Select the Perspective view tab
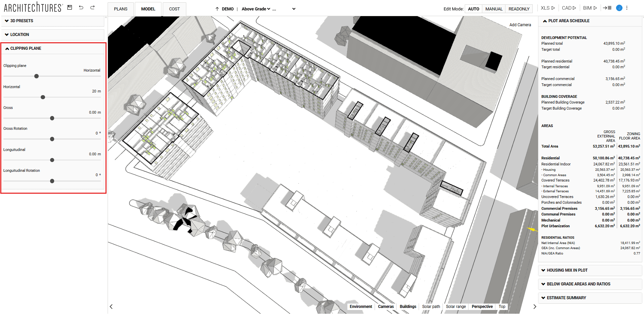Viewport: 644px width, 314px height. tap(482, 306)
